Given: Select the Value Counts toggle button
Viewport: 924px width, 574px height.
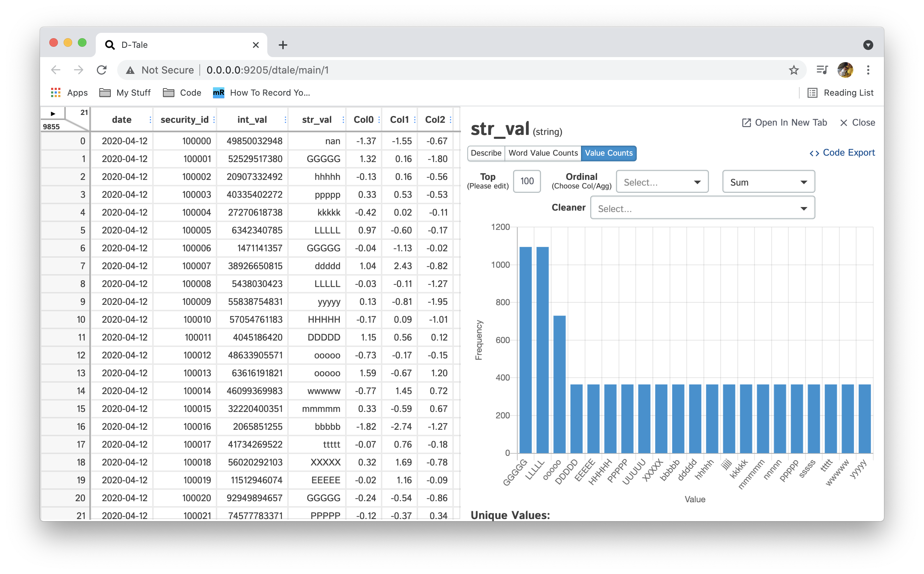Looking at the screenshot, I should [608, 153].
